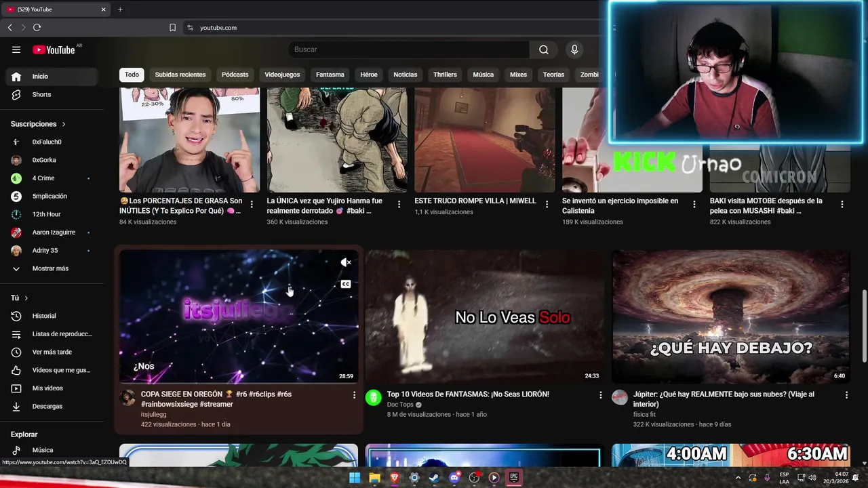Open more options for Júpiter video

click(x=846, y=394)
